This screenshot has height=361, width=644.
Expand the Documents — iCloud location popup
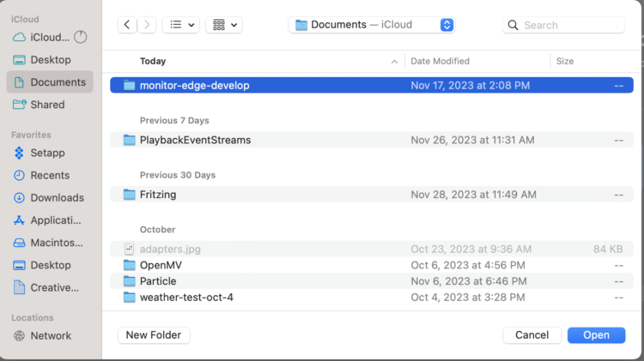coord(447,25)
